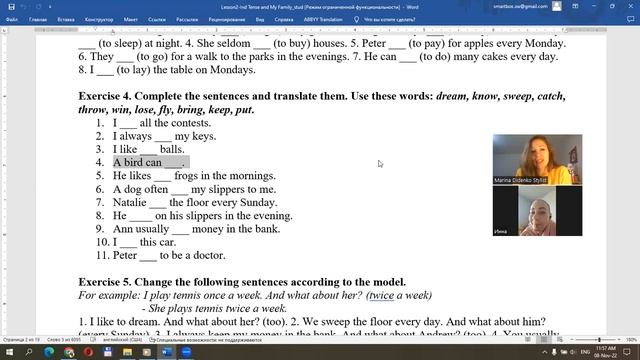Click the language indicator in status bar
This screenshot has width=640, height=360.
(x=122, y=340)
